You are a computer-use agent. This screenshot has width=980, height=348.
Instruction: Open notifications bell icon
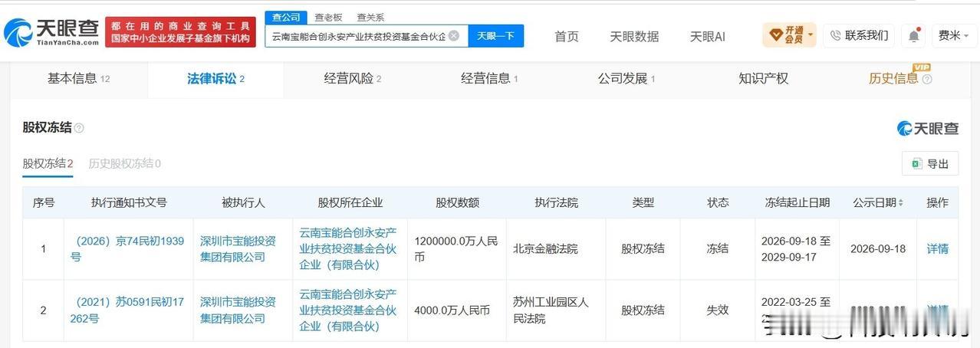coord(914,35)
